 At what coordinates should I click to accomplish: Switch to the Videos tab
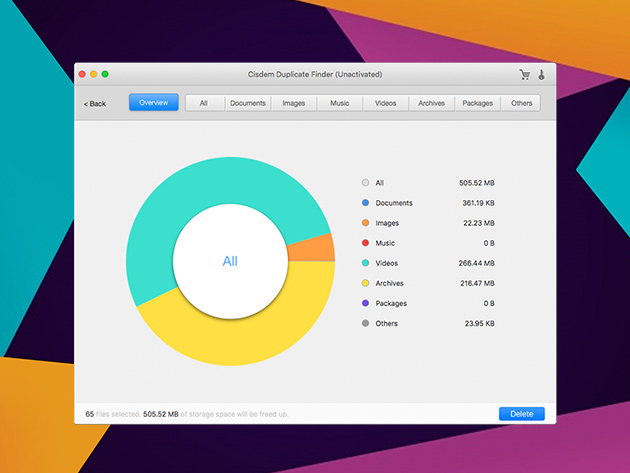(x=386, y=103)
